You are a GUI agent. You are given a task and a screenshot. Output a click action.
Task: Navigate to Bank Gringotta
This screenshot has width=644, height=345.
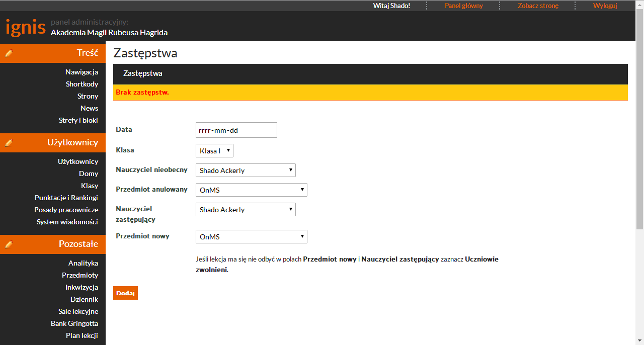pos(74,323)
